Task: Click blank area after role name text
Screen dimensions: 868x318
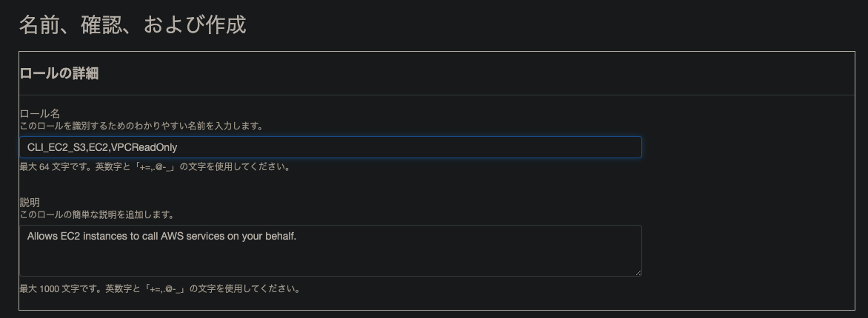Action: tap(410, 148)
